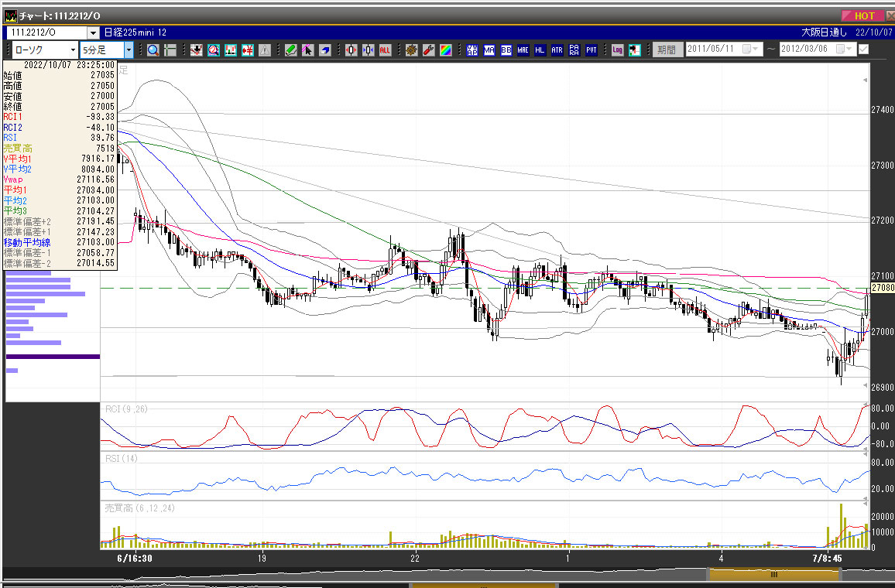Toggle the ATR indicator
Viewport: 895px width, 588px height.
point(557,50)
